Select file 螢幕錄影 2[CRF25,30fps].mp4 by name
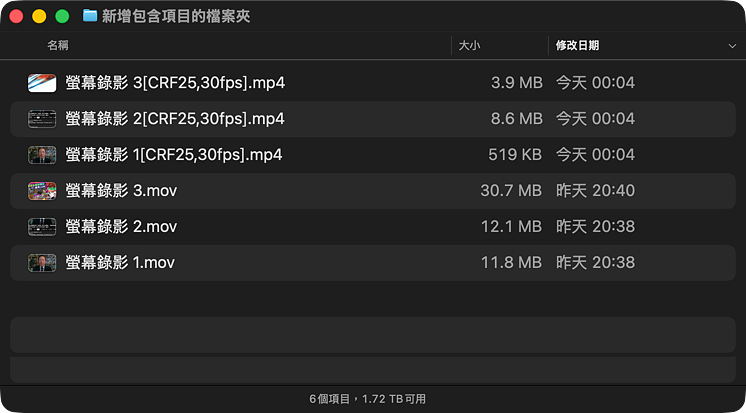Image resolution: width=746 pixels, height=413 pixels. 175,119
